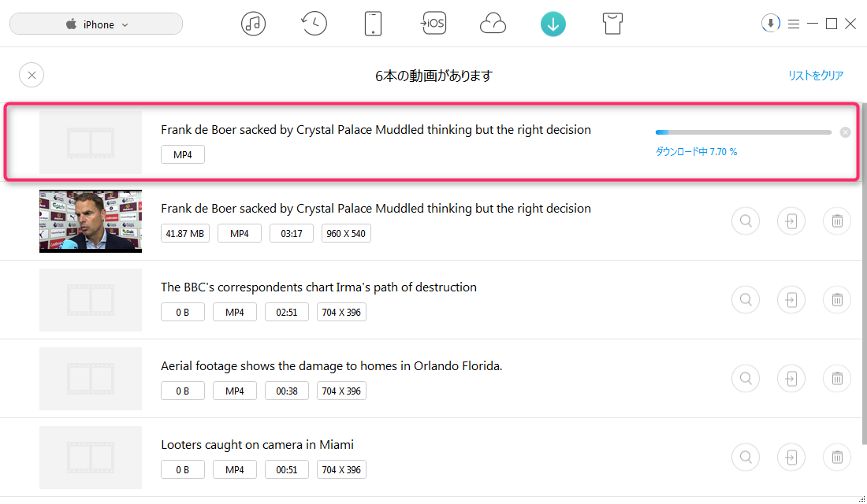Locate the 41.87 MB Frank de Boer video file
The image size is (867, 504).
[x=746, y=221]
